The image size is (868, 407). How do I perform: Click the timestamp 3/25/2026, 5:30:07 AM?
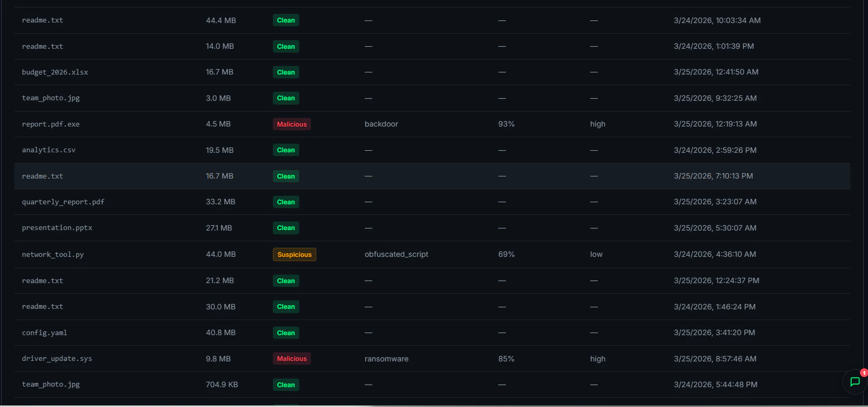click(x=715, y=228)
